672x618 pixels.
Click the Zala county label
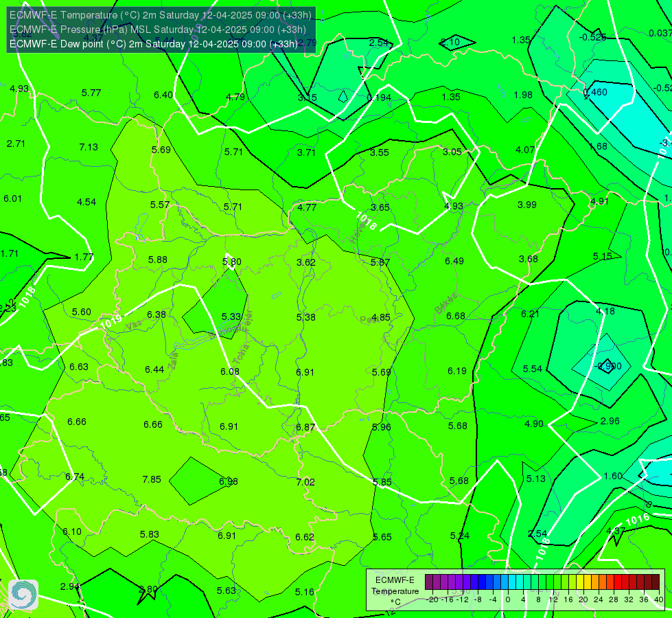point(173,360)
